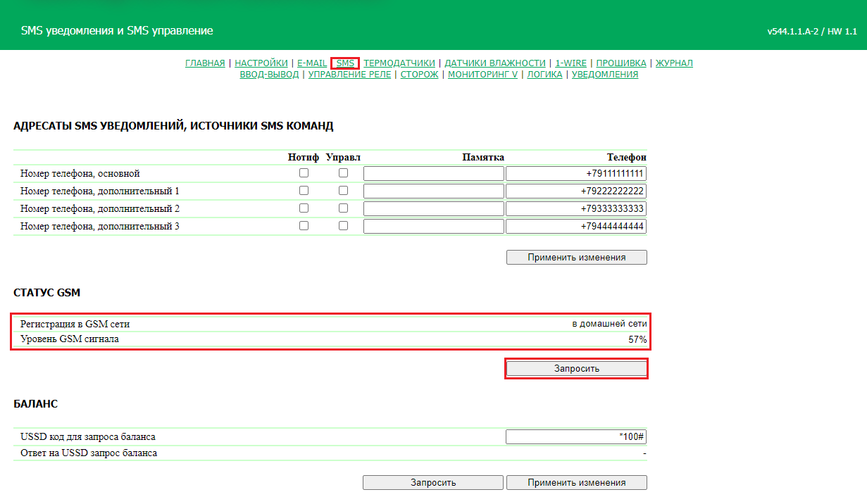
Task: Go to the 1-WIRE page
Action: coord(570,63)
